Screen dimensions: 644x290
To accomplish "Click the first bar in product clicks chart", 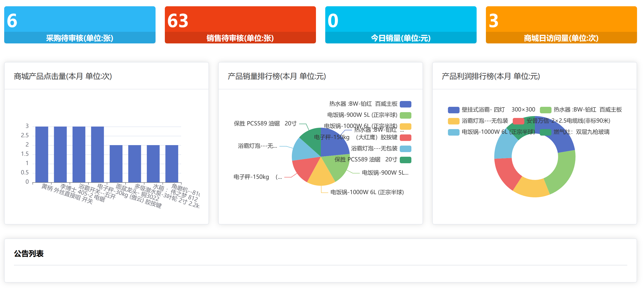I will pyautogui.click(x=42, y=154).
